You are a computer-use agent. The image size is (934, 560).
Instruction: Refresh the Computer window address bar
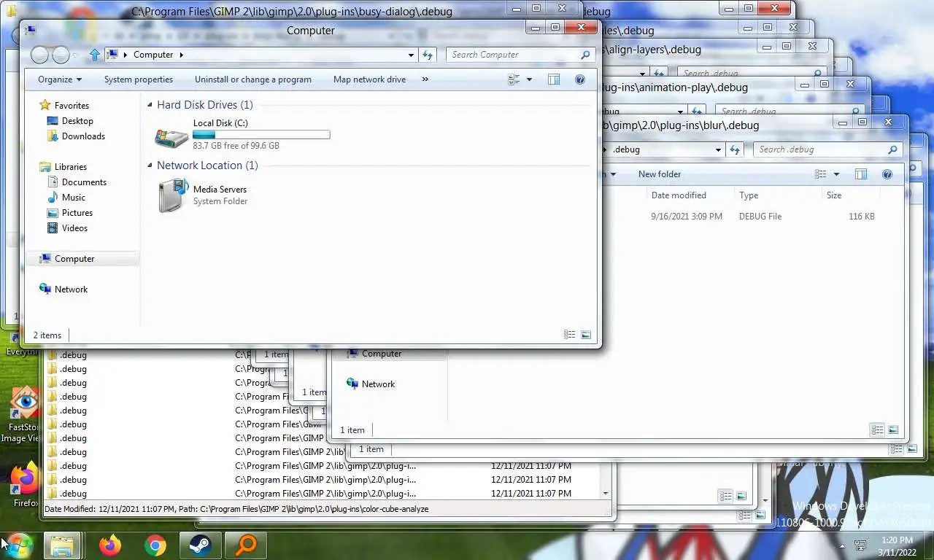coord(428,55)
